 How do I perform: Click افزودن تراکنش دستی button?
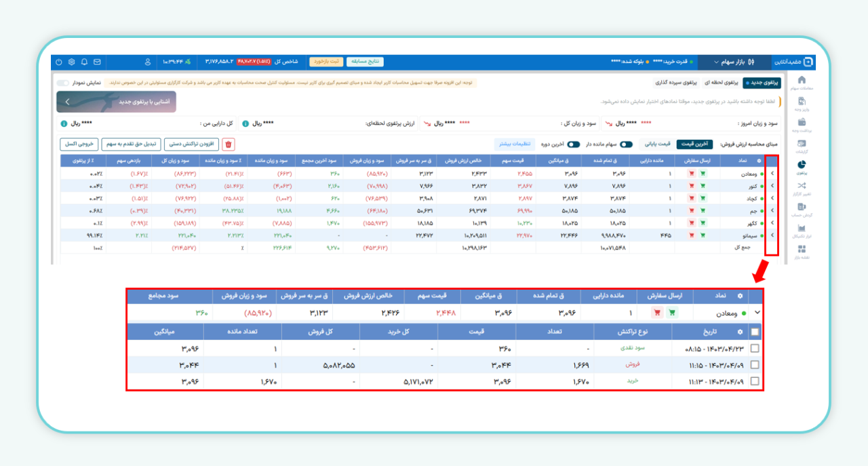coord(191,144)
